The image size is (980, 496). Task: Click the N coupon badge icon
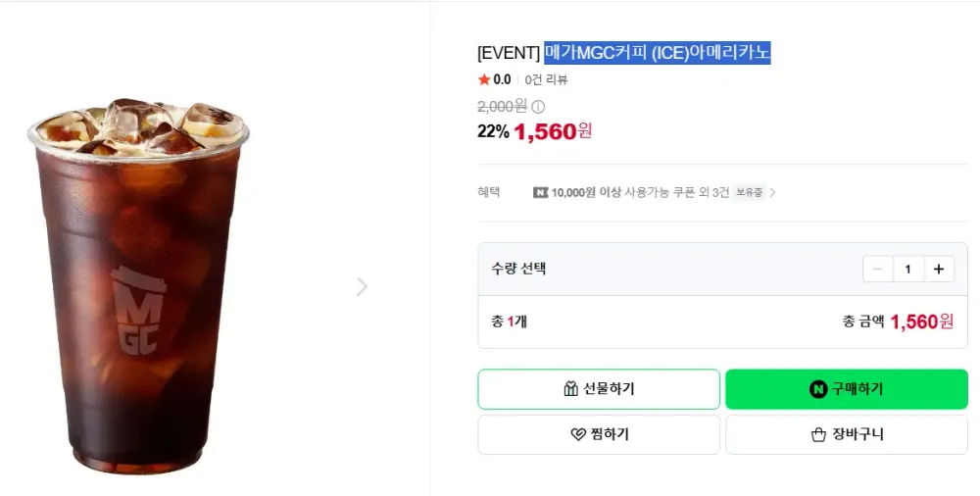[541, 193]
